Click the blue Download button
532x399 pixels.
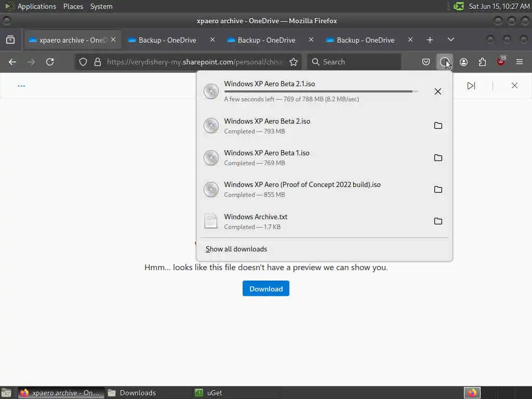[x=266, y=288]
